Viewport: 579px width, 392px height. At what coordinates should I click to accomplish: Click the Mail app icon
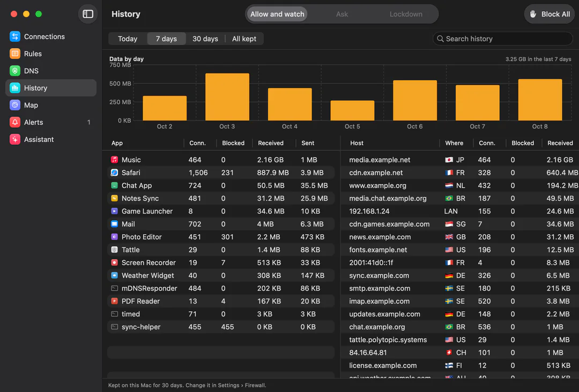click(x=115, y=224)
